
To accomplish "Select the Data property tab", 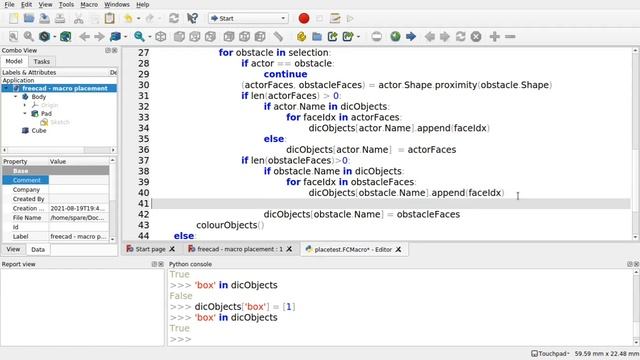I will pos(38,249).
